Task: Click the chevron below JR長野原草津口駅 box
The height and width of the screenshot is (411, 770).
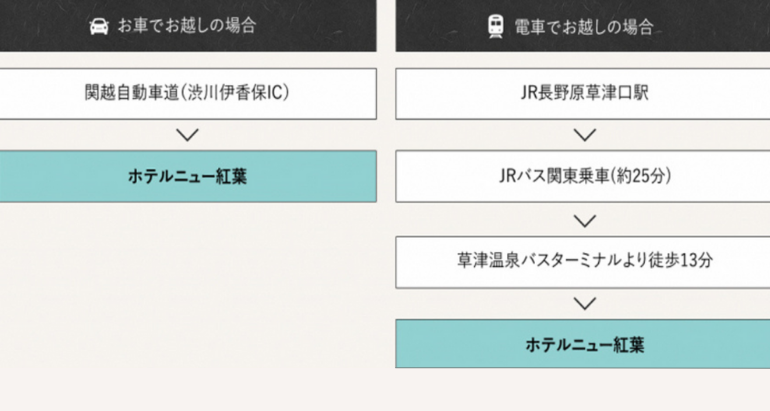Action: [x=585, y=135]
